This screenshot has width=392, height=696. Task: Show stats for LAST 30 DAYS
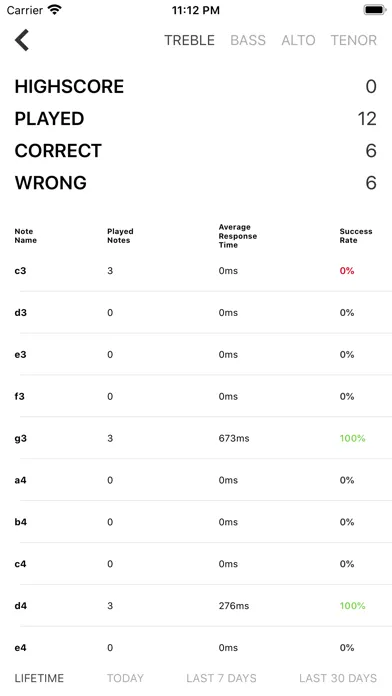(338, 678)
